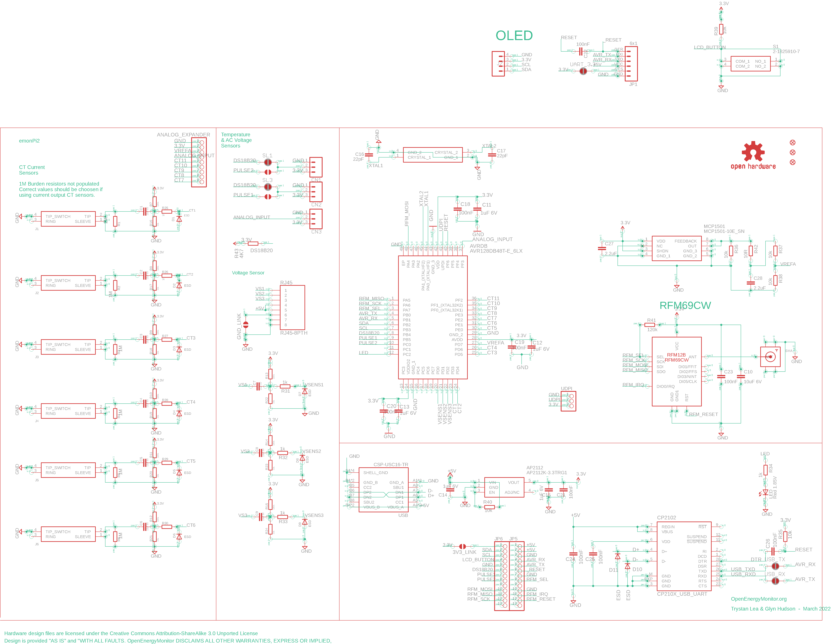
Task: Select the emonPi2 title text
Action: coord(29,141)
